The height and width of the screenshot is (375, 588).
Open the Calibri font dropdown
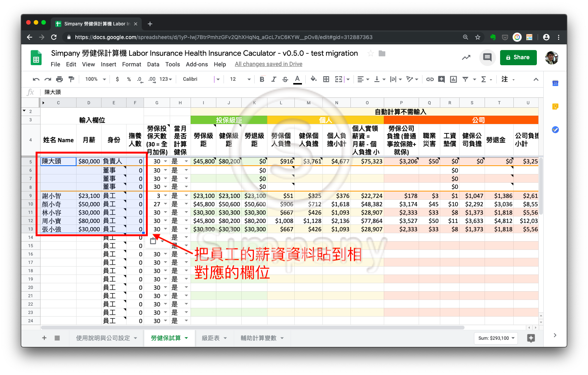pos(201,79)
